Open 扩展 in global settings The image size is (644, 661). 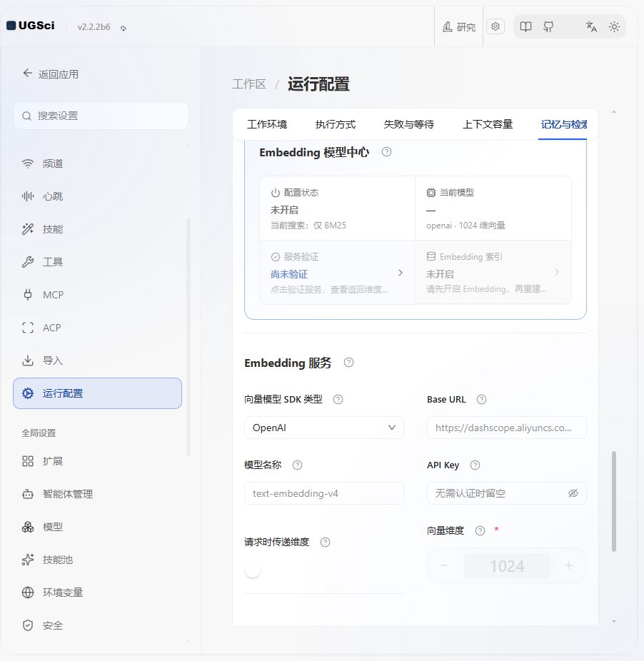click(97, 461)
